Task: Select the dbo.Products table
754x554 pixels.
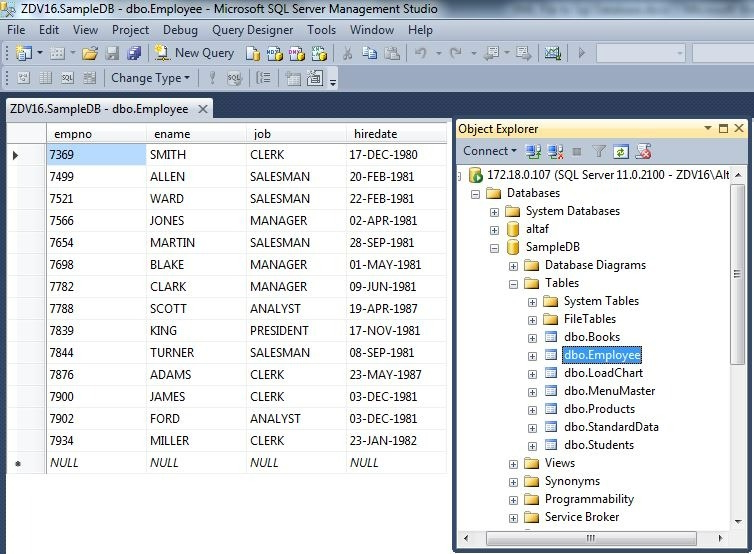Action: coord(599,409)
